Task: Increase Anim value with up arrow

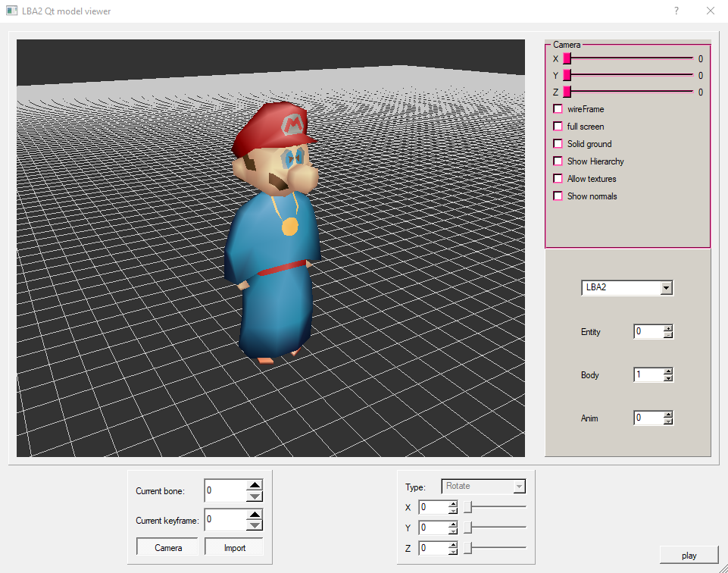Action: [668, 415]
